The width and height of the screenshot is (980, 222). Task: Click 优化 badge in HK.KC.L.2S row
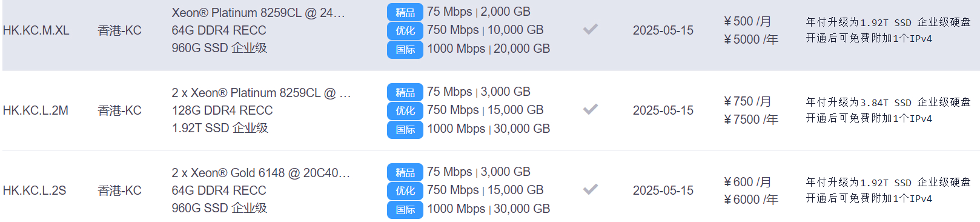(x=405, y=190)
